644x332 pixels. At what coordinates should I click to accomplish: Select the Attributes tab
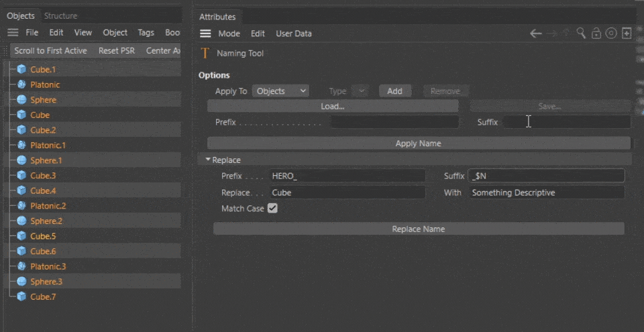217,17
